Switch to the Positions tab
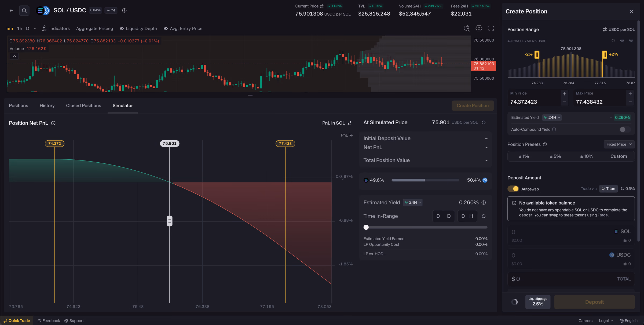This screenshot has width=644, height=325. 19,105
